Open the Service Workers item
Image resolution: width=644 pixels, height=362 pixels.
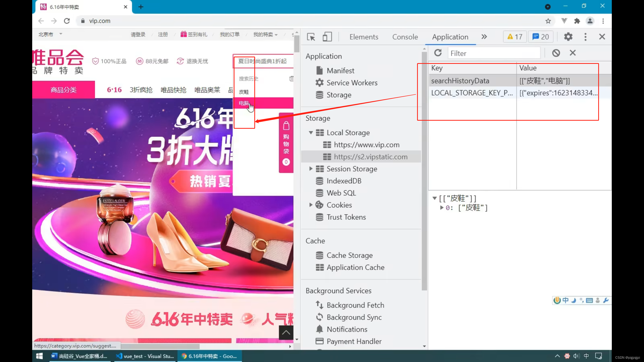tap(352, 83)
